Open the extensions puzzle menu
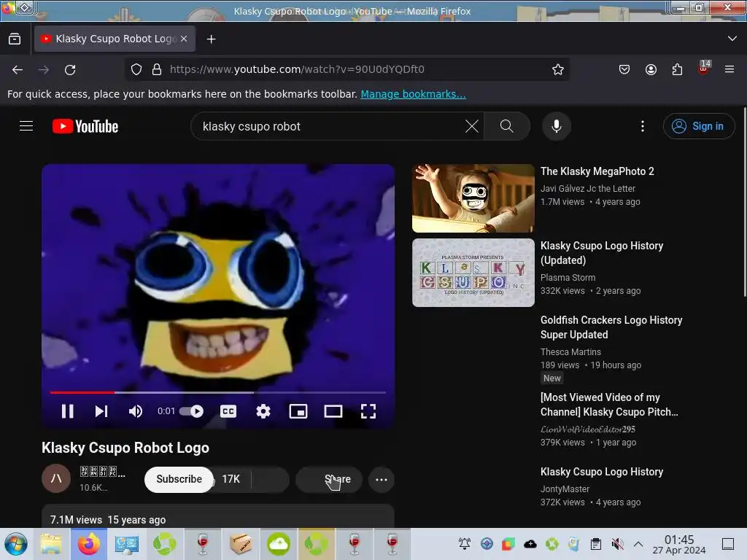The height and width of the screenshot is (560, 747). (x=677, y=69)
